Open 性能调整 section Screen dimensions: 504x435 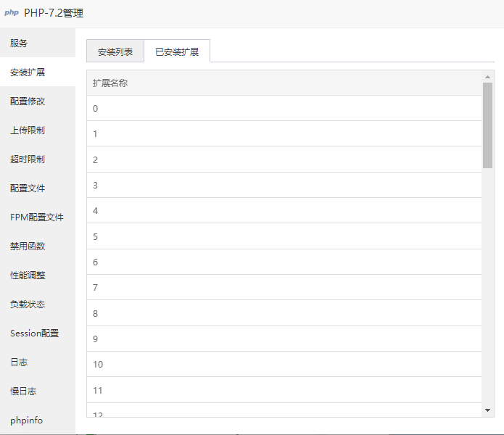(38, 275)
